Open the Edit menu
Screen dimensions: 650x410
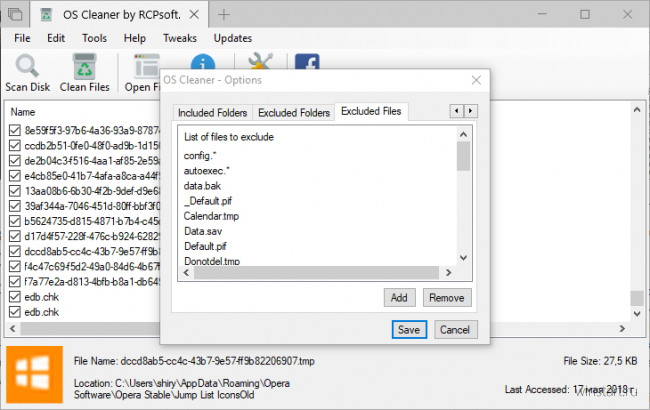pyautogui.click(x=56, y=38)
